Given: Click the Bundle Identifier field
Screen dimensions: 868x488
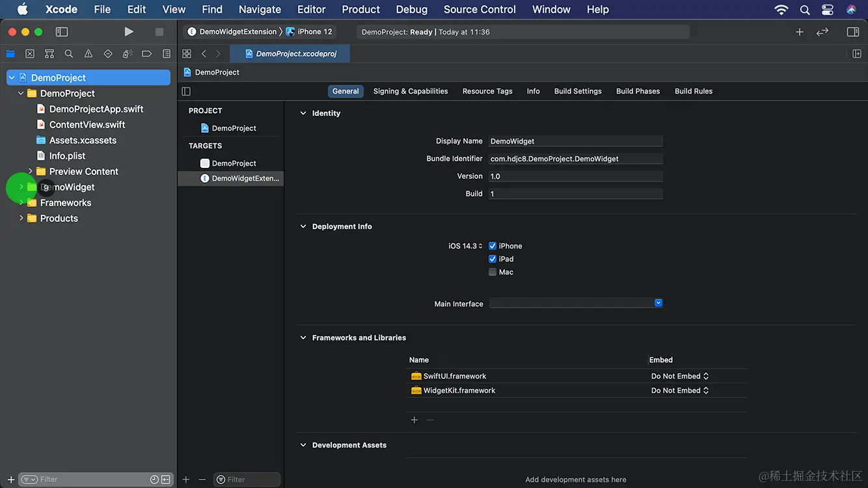Looking at the screenshot, I should point(576,159).
